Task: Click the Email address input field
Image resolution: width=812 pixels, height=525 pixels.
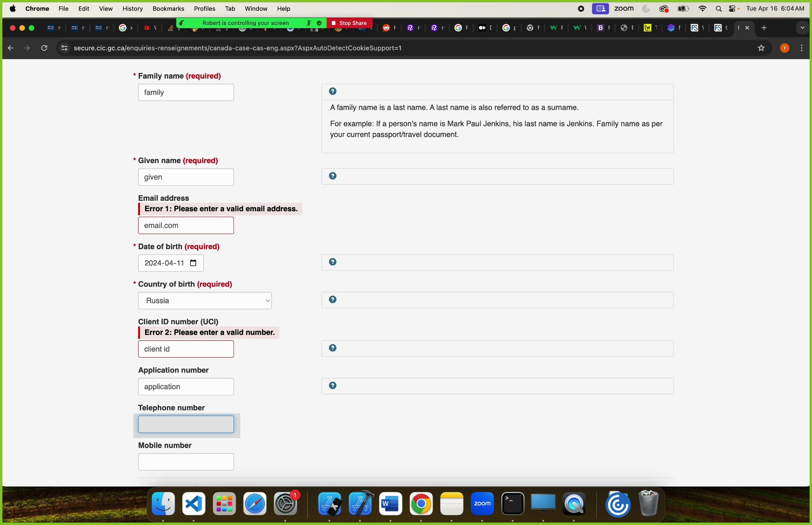Action: coord(186,225)
